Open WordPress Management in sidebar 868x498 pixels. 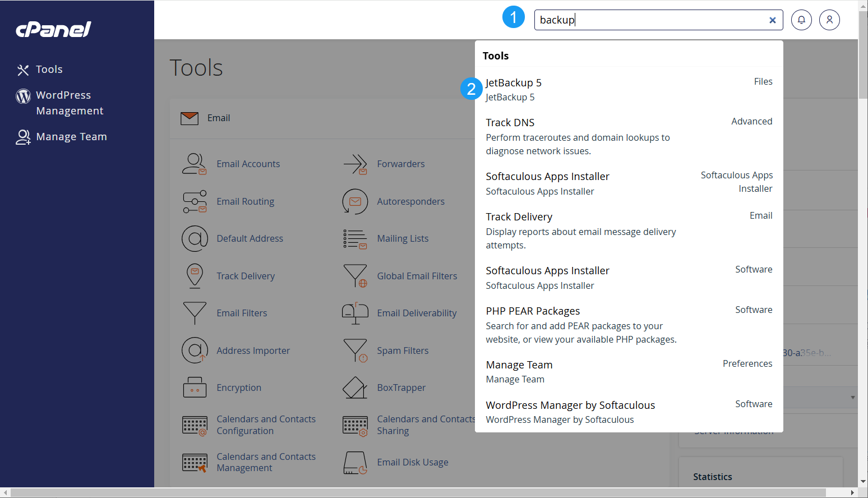coord(70,103)
